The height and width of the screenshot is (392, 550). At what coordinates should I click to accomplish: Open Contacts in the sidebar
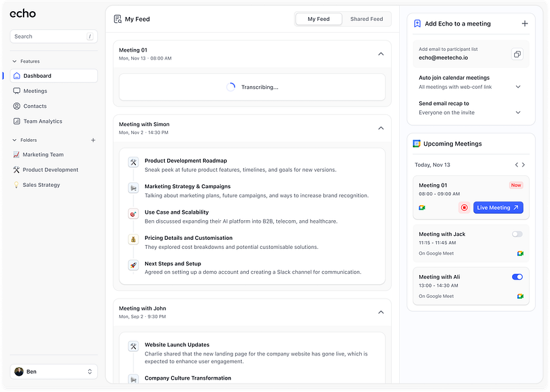tap(54, 106)
